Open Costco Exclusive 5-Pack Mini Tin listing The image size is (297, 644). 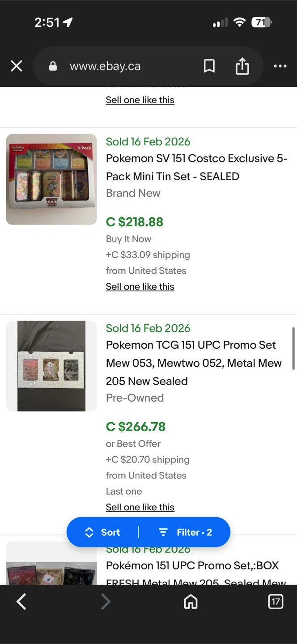(x=196, y=167)
